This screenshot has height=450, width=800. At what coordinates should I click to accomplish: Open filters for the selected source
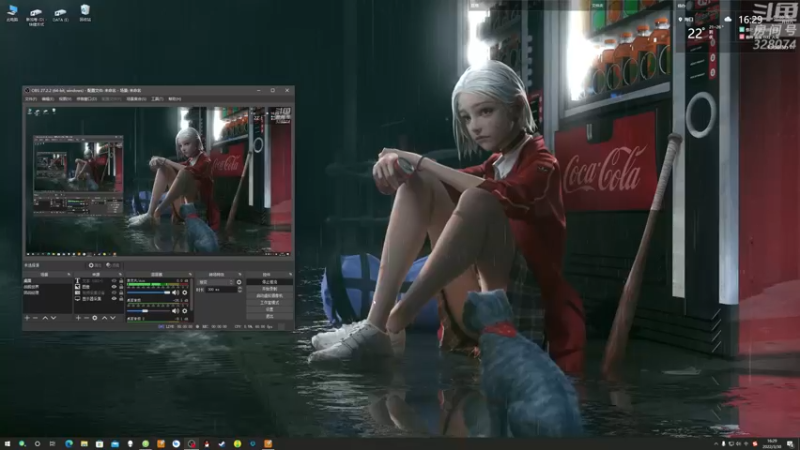tap(113, 265)
